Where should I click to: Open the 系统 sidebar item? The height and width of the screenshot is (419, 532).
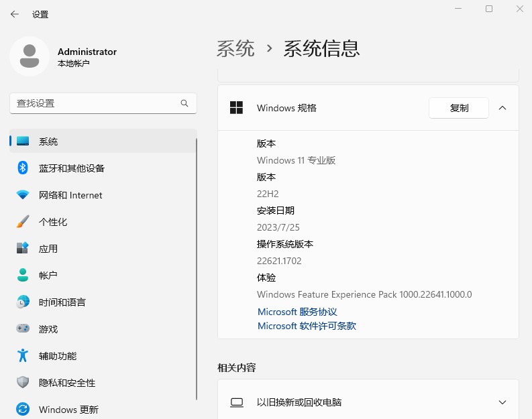point(48,141)
